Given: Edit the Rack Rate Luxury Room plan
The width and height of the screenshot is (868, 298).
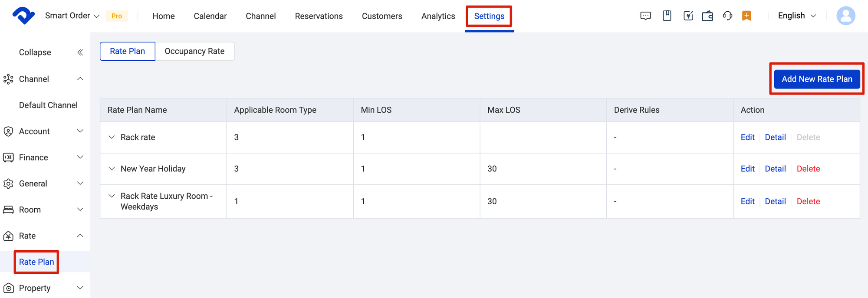Looking at the screenshot, I should 747,201.
